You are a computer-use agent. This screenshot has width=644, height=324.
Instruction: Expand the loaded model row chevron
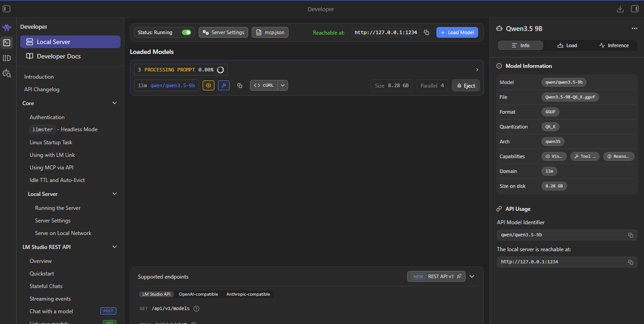pyautogui.click(x=477, y=70)
